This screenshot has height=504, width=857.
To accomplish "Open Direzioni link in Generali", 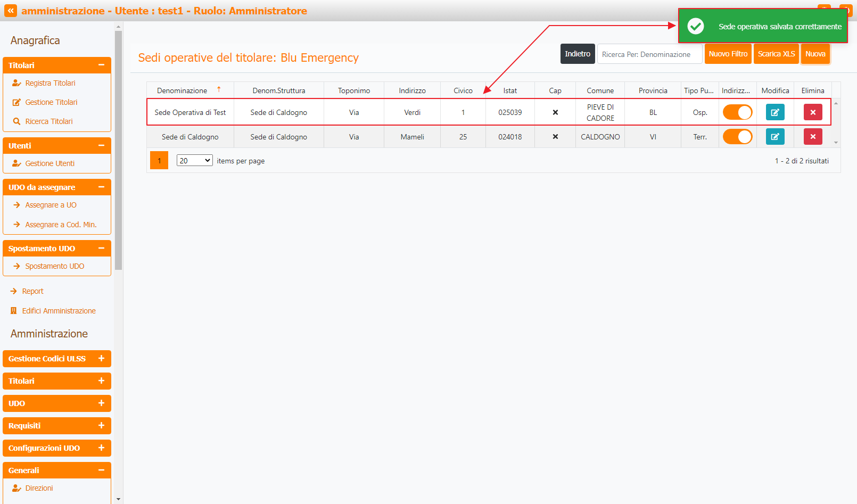I will click(x=39, y=488).
